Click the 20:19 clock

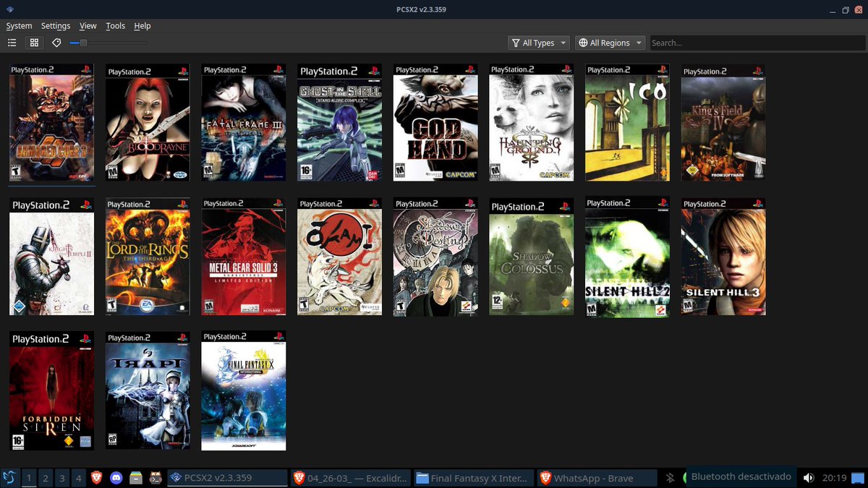pyautogui.click(x=834, y=478)
